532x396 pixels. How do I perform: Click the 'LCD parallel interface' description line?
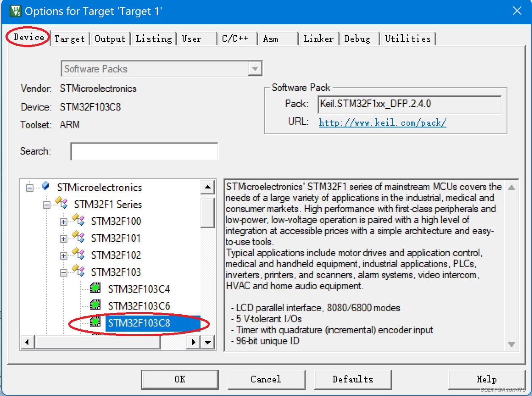click(315, 308)
